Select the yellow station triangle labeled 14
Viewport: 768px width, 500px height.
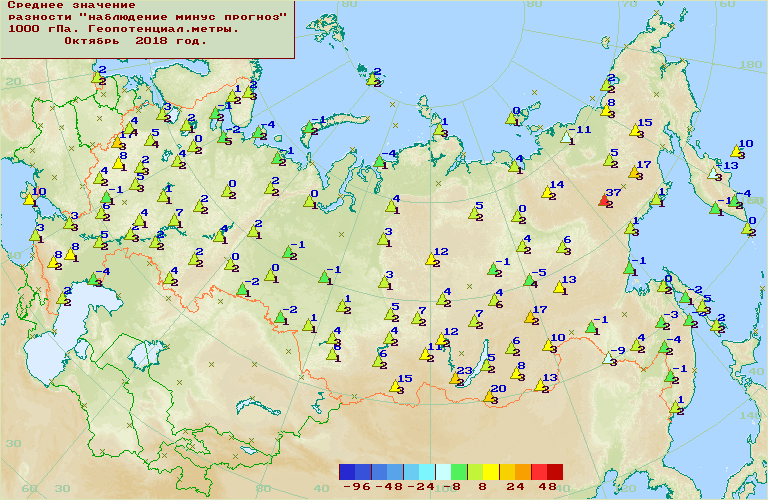[547, 192]
